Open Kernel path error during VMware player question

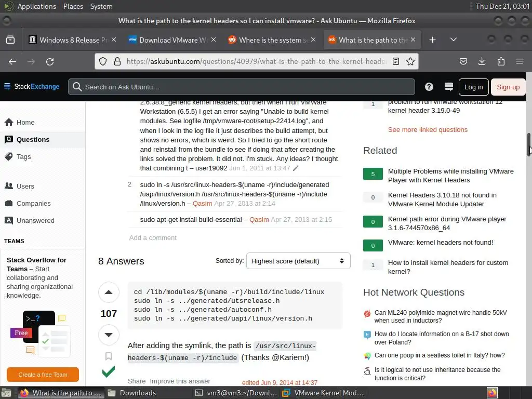(x=447, y=223)
